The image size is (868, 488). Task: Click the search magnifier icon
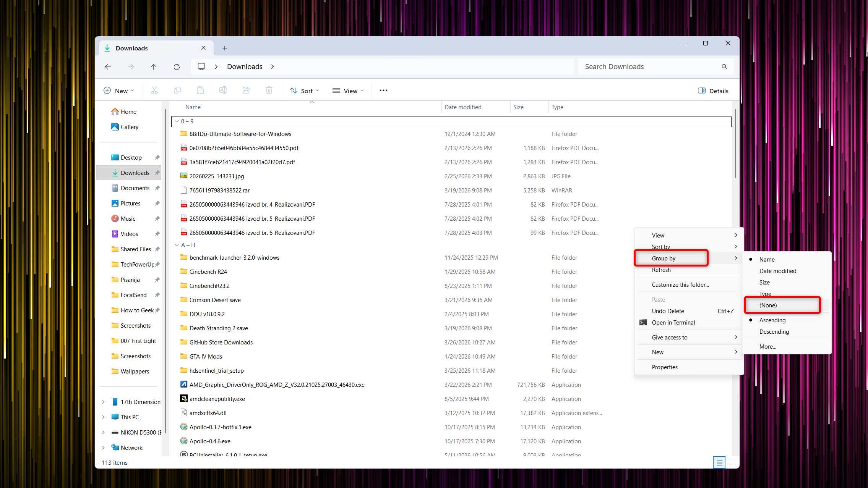coord(724,67)
